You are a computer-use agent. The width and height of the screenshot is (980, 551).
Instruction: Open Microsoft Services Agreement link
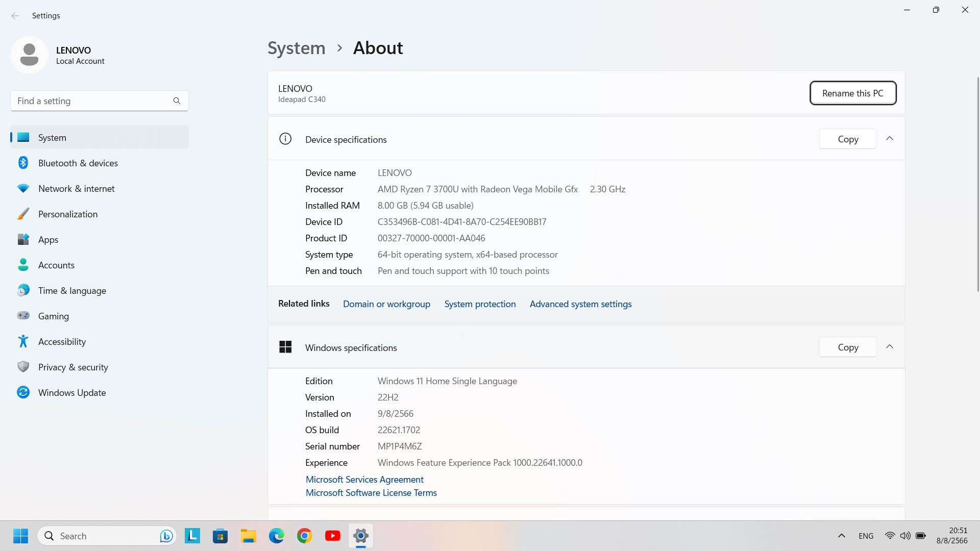pos(364,480)
